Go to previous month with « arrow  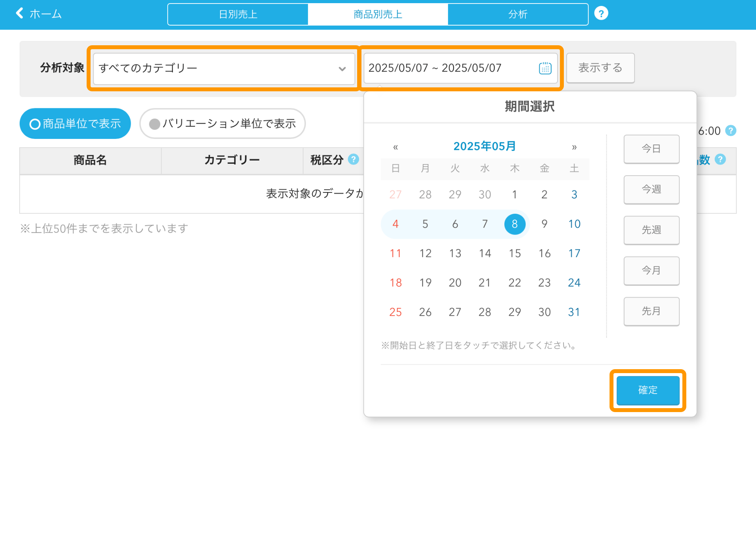(395, 147)
